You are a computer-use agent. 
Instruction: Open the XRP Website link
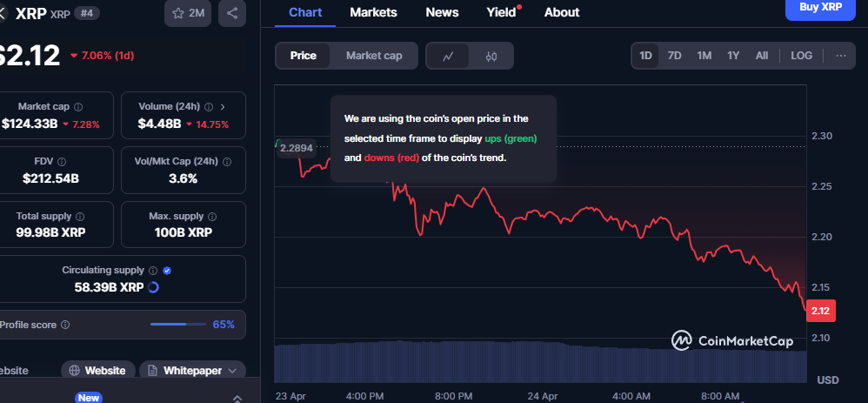coord(98,370)
